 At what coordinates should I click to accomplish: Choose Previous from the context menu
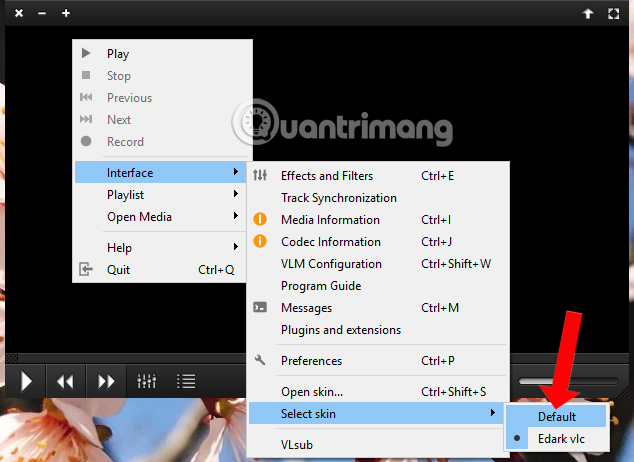tap(161, 97)
